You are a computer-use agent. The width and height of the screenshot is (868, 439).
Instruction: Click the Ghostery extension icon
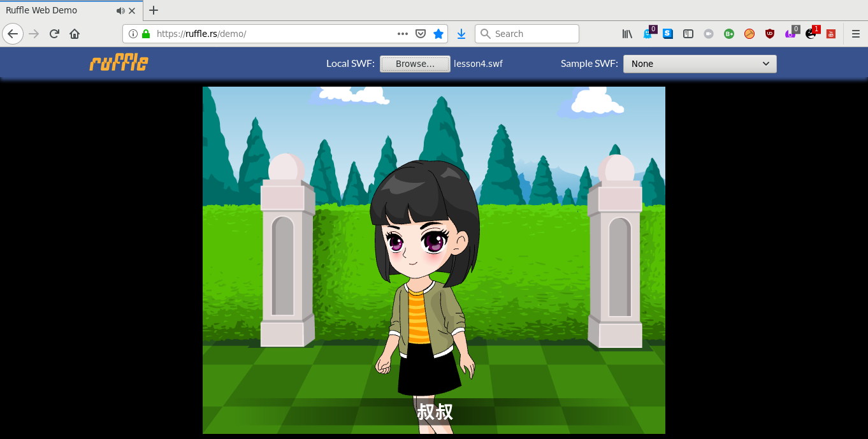point(647,34)
